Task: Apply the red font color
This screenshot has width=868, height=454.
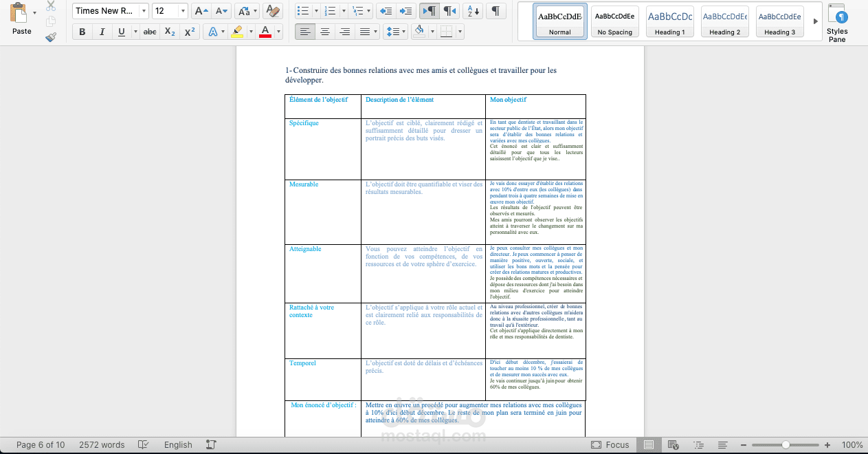Action: 265,32
